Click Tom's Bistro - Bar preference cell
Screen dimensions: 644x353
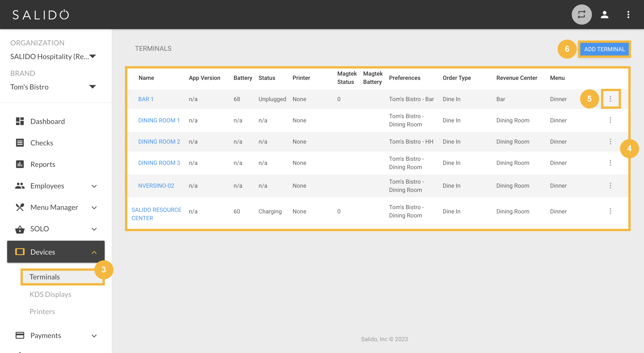[x=411, y=99]
